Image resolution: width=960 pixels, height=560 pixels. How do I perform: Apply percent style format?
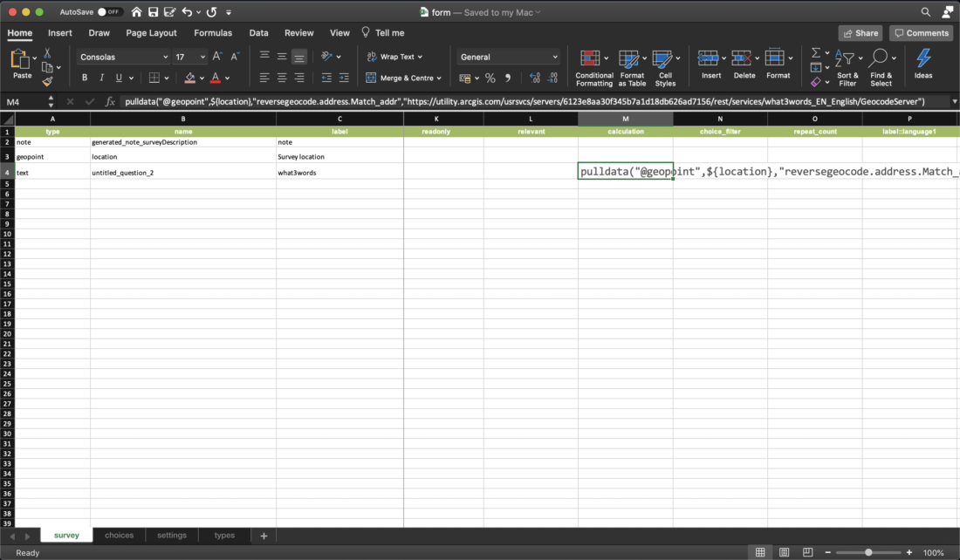[490, 78]
